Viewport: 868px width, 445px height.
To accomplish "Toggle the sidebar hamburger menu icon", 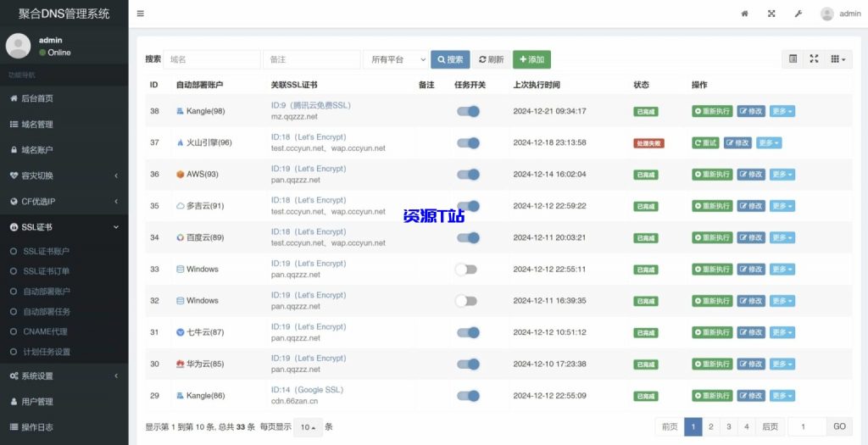I will point(141,14).
